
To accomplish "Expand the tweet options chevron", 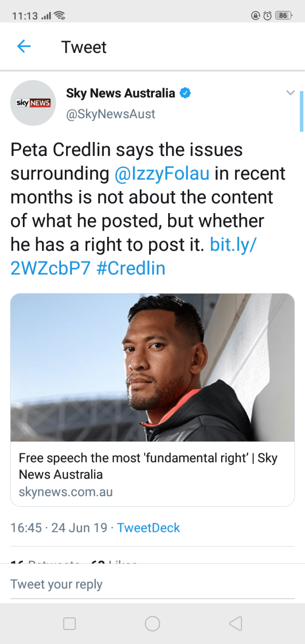I will coord(290,93).
